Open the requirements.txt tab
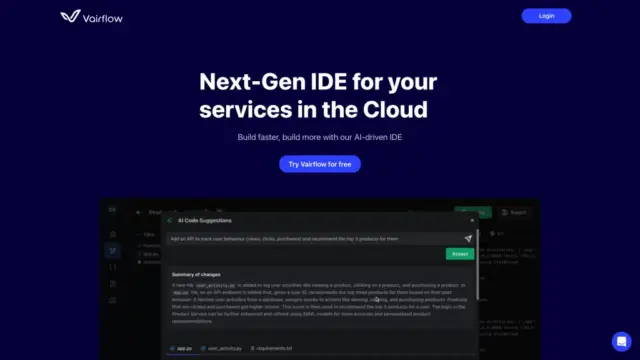640x360 pixels. (271, 349)
